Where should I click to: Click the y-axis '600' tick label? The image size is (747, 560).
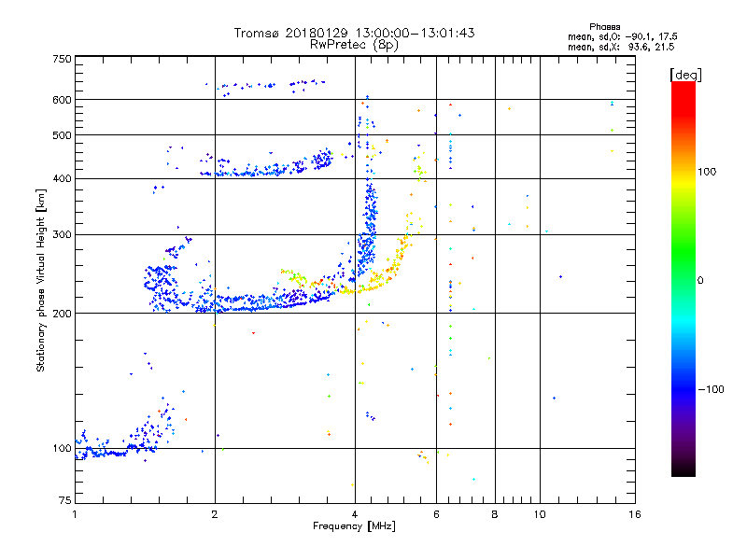tap(62, 100)
